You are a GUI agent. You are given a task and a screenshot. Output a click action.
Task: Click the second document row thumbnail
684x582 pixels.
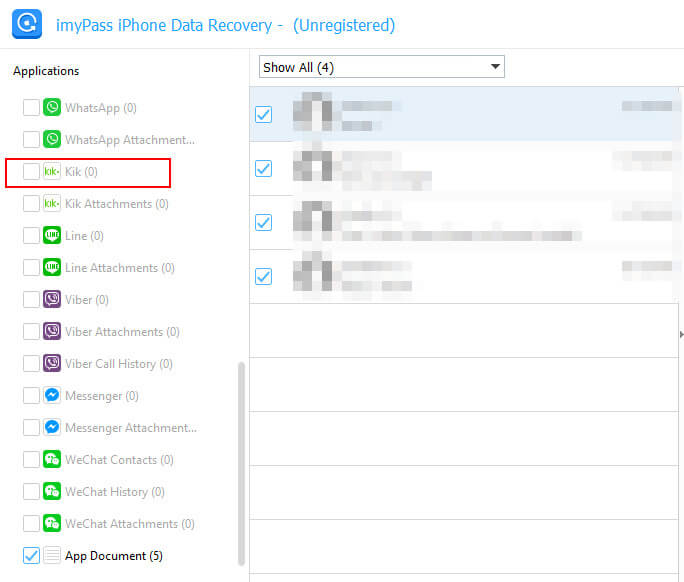[312, 166]
